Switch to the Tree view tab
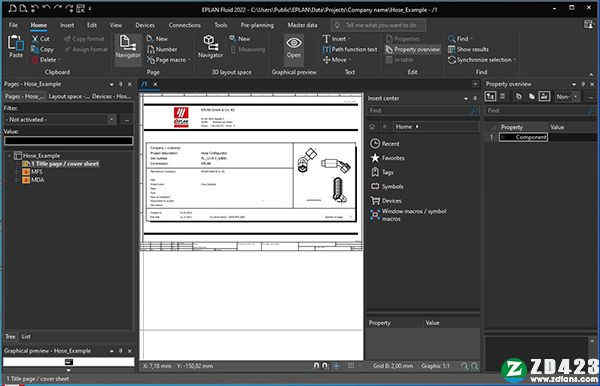This screenshot has width=600, height=386. 10,337
